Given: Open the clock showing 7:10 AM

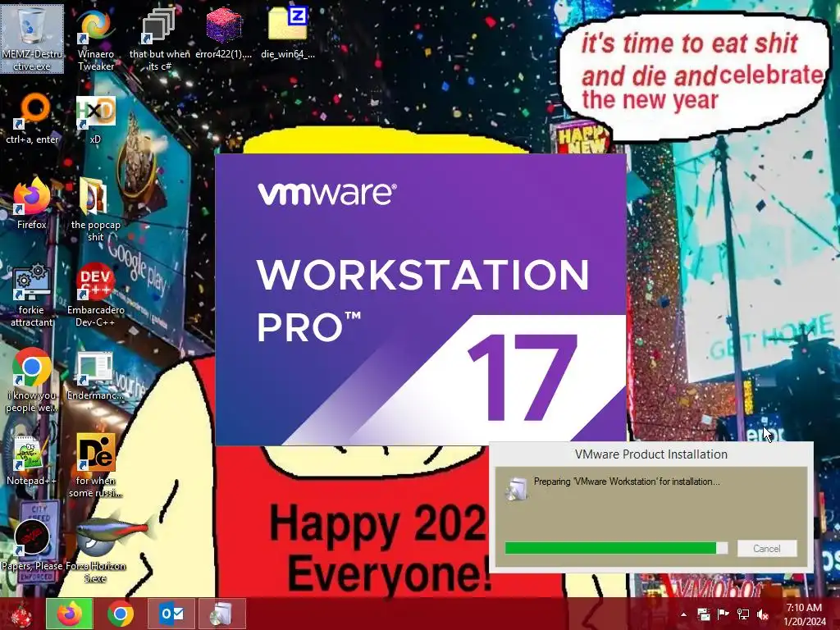Looking at the screenshot, I should click(804, 614).
